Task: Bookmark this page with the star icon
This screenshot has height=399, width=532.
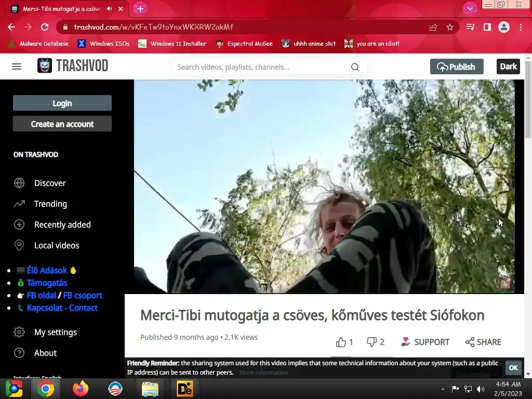Action: 450,27
